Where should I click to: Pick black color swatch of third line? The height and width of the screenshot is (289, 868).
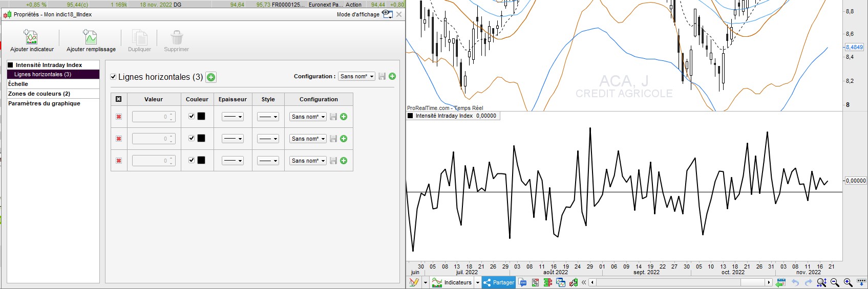coord(201,160)
